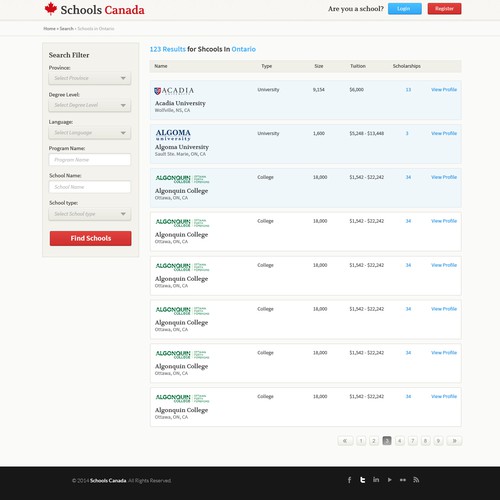Click the Schools Canada maple leaf logo
500x500 pixels.
[x=51, y=9]
